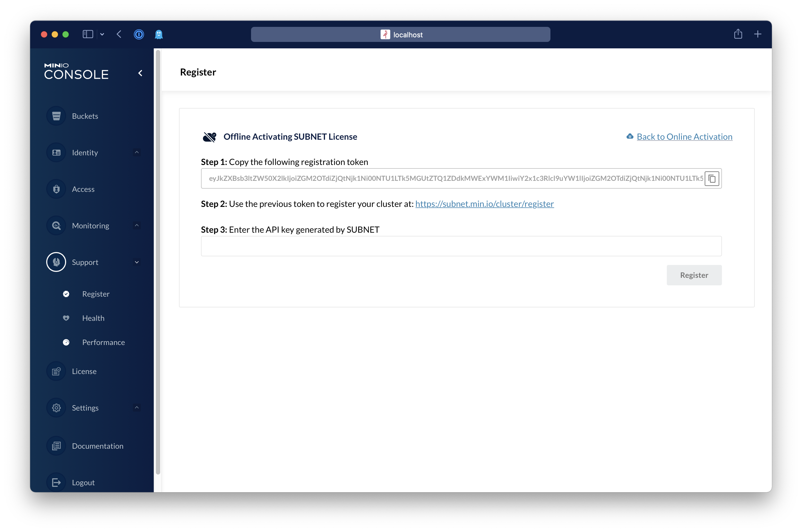This screenshot has width=802, height=532.
Task: Collapse the MinIO sidebar menu
Action: (x=140, y=73)
